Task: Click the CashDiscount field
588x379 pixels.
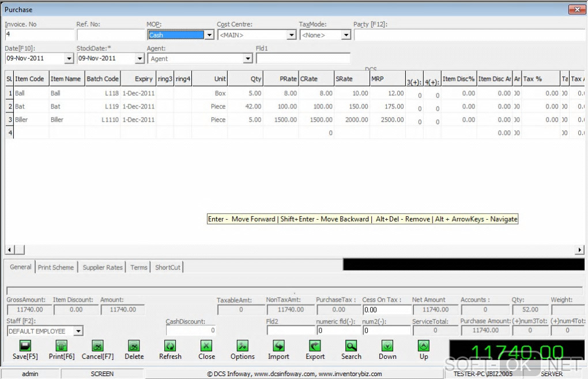Action: pos(191,330)
